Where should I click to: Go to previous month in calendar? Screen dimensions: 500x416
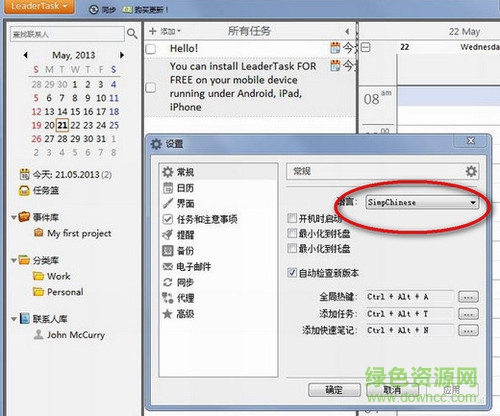point(26,55)
